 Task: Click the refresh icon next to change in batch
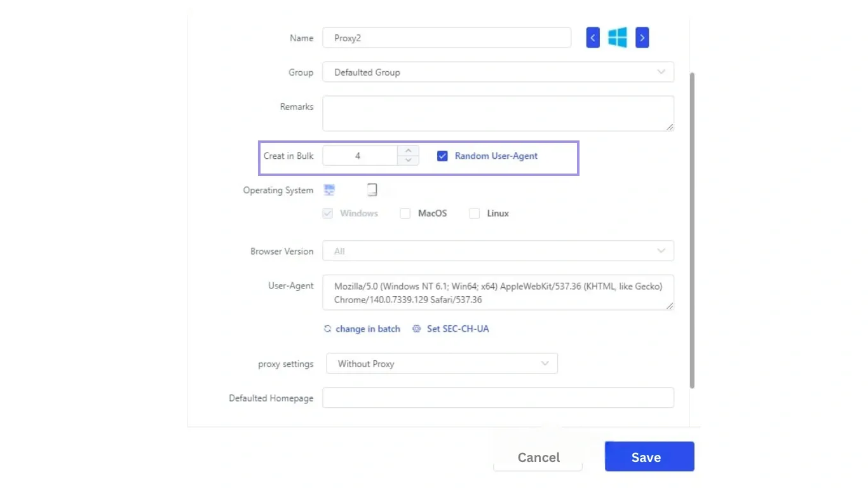click(x=327, y=329)
